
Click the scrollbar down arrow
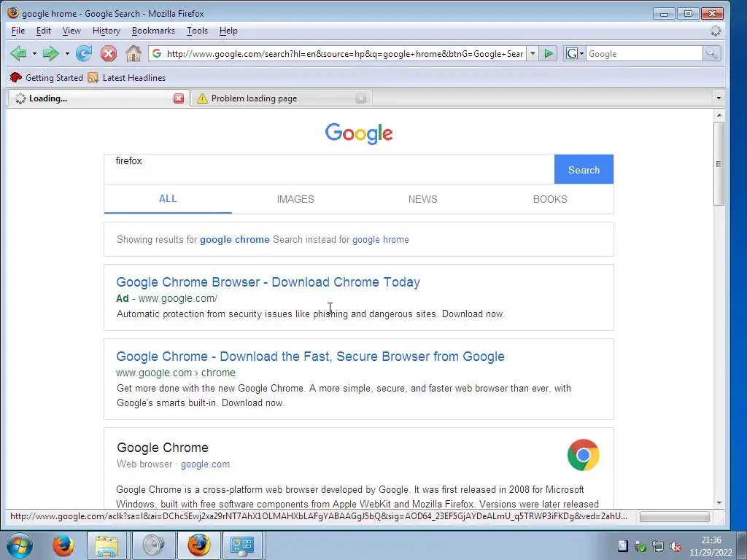(719, 502)
